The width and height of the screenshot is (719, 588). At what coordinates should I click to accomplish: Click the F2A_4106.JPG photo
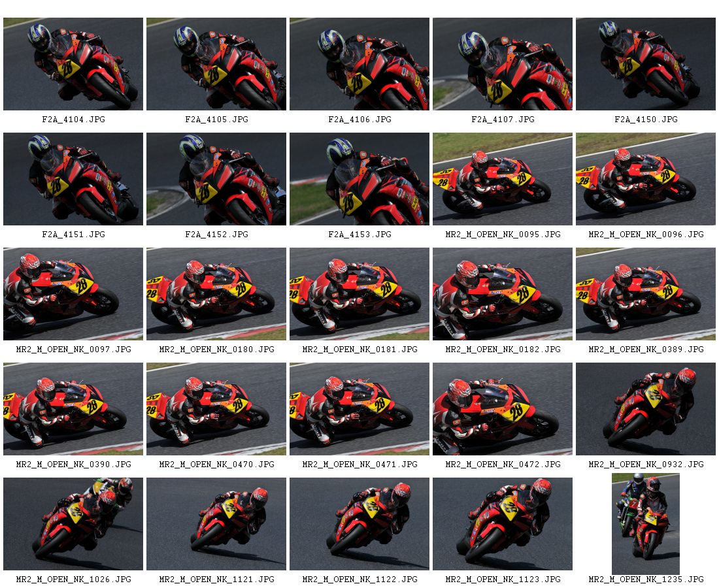coord(359,64)
